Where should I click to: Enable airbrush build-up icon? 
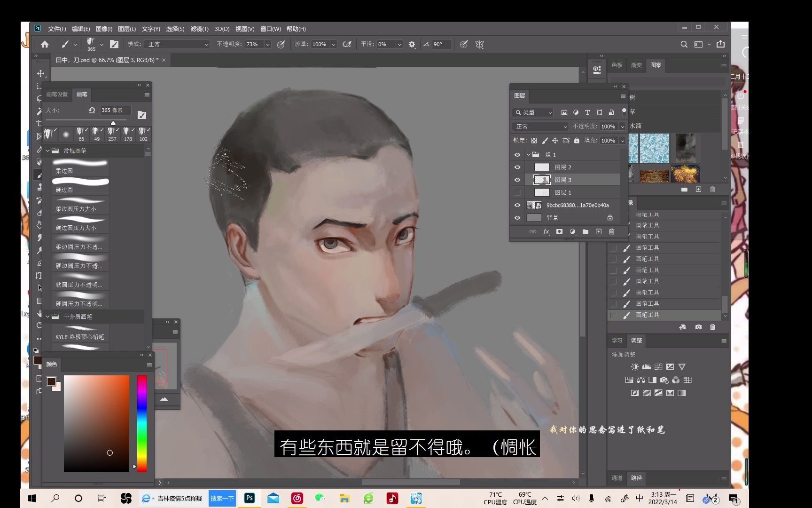(347, 44)
